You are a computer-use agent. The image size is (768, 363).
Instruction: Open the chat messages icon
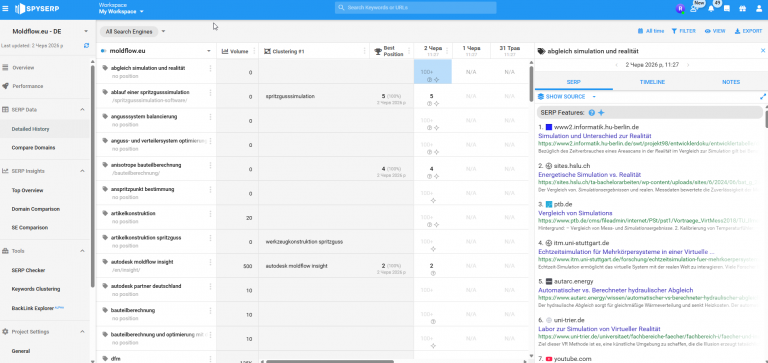click(x=727, y=8)
